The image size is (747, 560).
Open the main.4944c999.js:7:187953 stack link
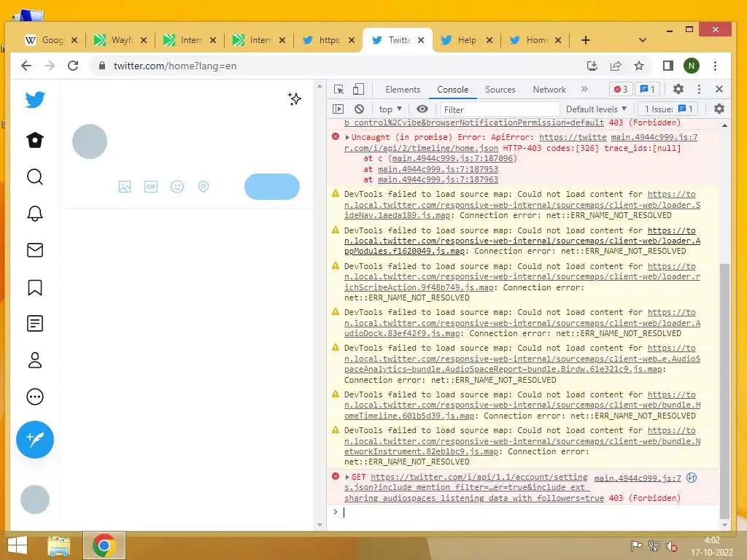(x=438, y=169)
